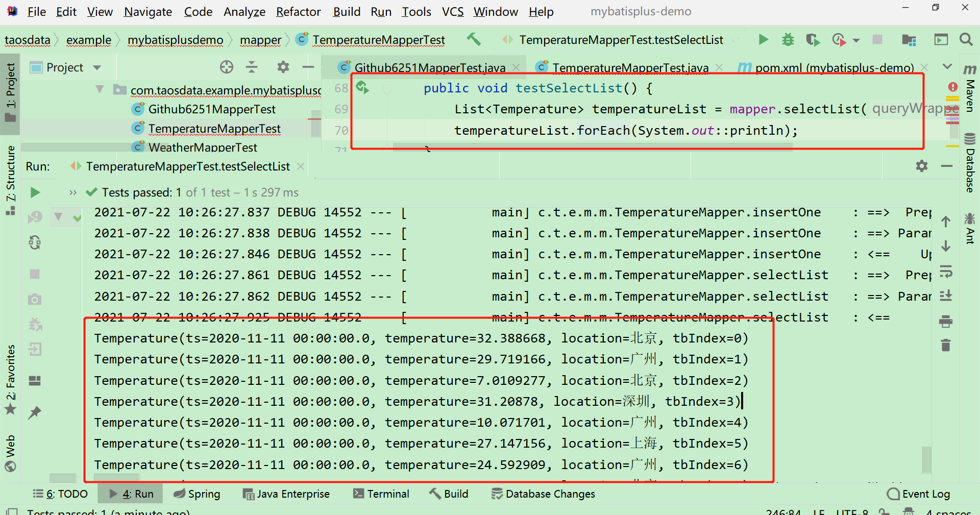Viewport: 980px width, 515px height.
Task: Toggle scroll-to-end in the run console
Action: pos(947,296)
